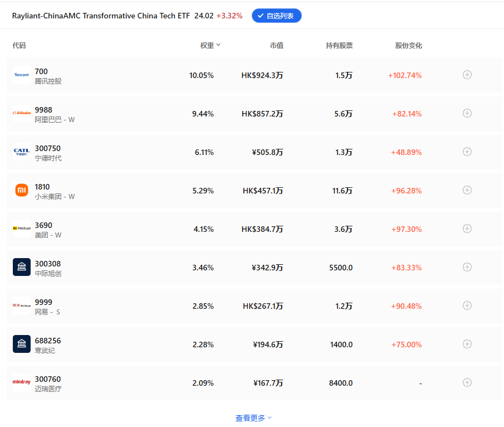Click the weight value 10.05%
Image resolution: width=504 pixels, height=427 pixels.
point(202,75)
